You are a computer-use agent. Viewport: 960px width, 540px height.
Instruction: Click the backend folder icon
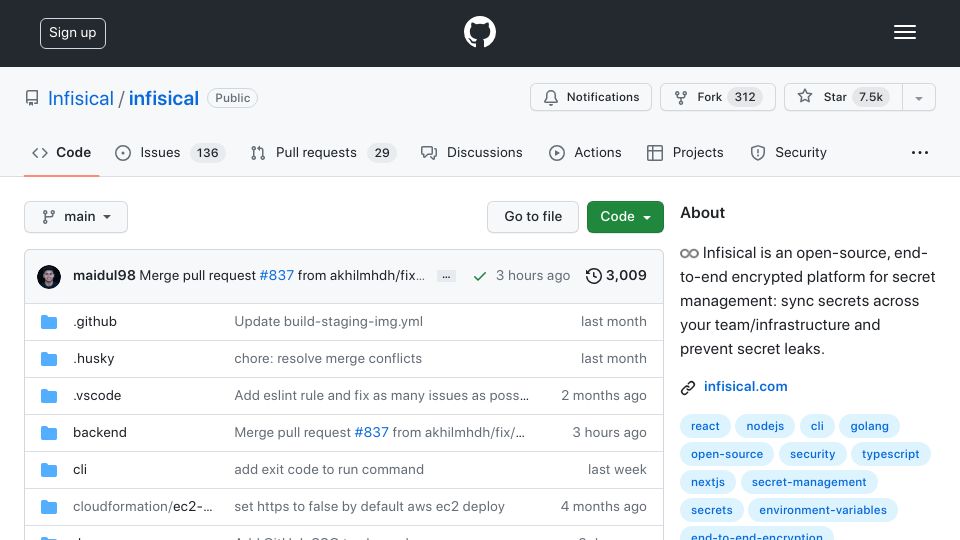[x=49, y=433]
